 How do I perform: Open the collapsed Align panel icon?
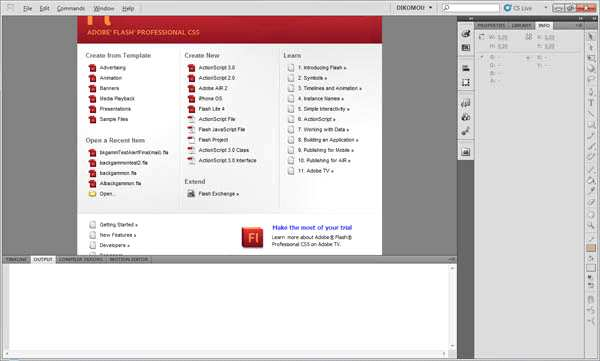(466, 68)
